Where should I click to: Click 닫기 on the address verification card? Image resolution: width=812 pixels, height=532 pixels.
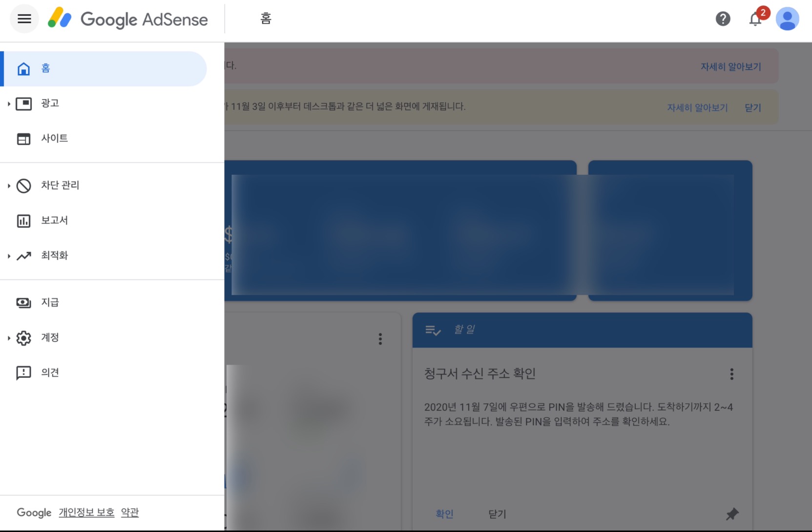[x=497, y=514]
